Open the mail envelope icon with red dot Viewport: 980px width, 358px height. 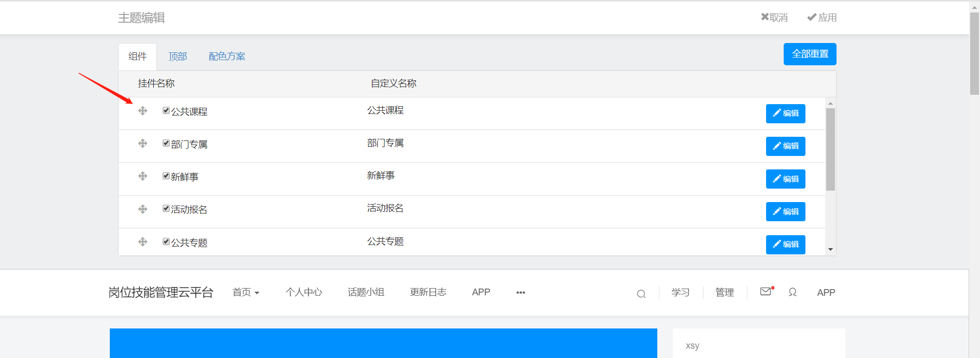[x=766, y=291]
